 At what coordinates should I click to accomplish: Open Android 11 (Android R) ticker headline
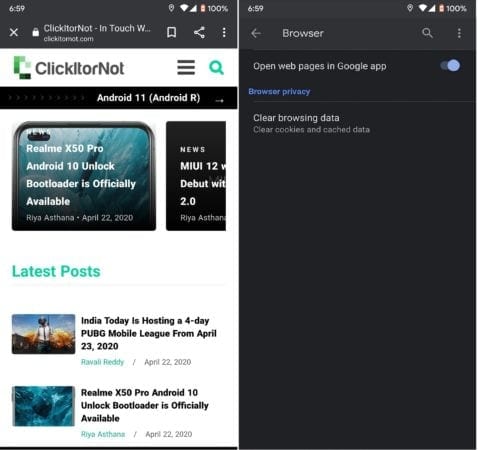[148, 98]
